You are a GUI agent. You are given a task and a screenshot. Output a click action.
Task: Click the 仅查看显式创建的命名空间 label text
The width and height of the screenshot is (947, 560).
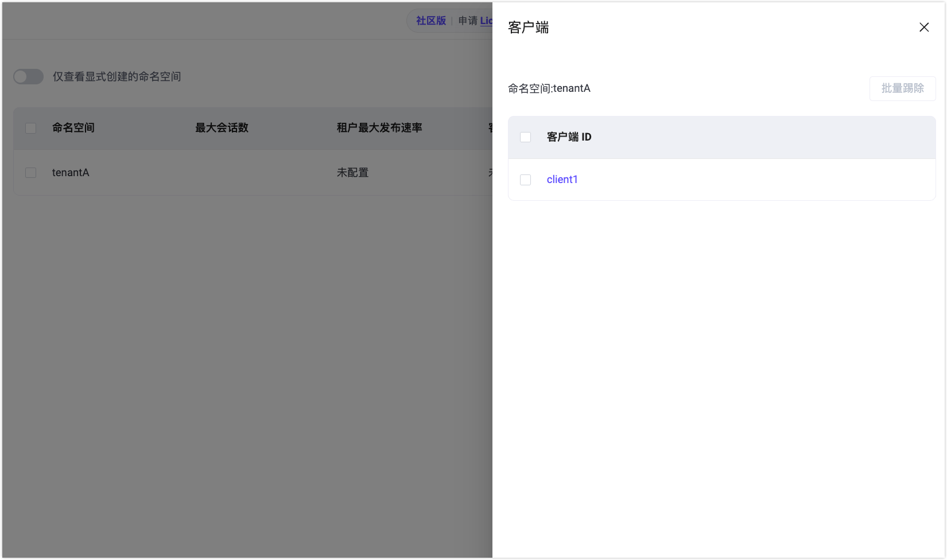pos(116,76)
